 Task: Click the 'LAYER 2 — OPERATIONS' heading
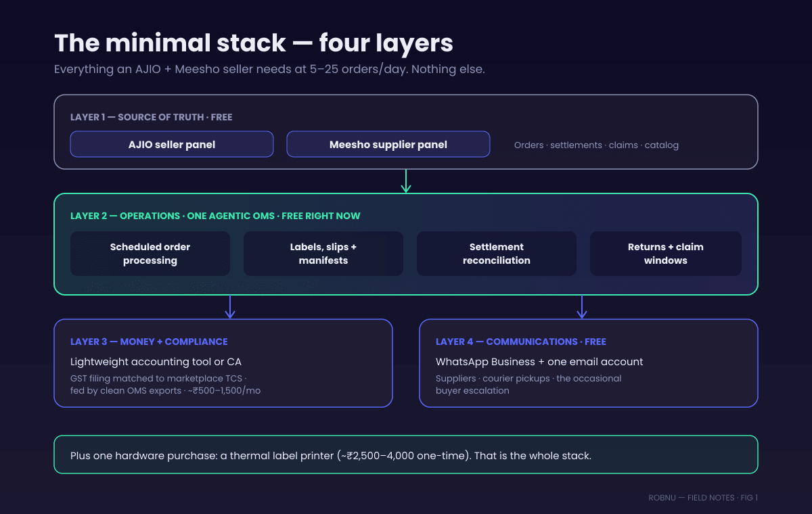pos(215,216)
